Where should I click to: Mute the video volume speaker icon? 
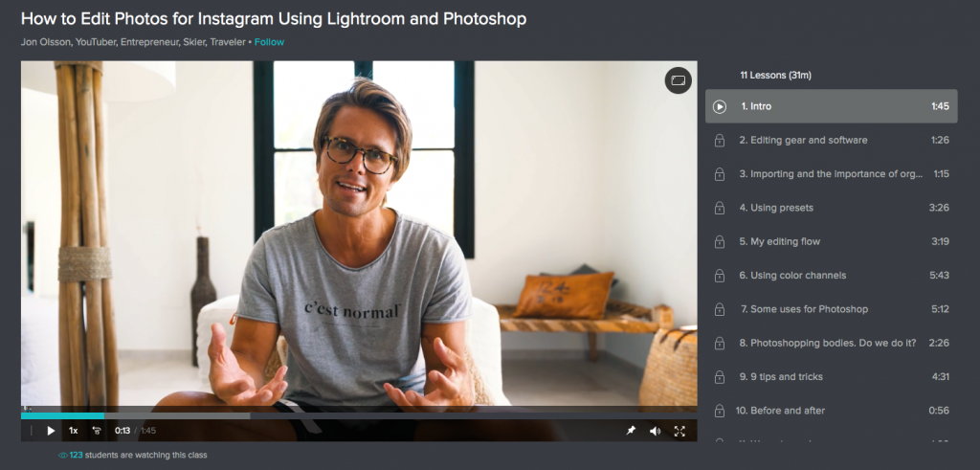[655, 431]
